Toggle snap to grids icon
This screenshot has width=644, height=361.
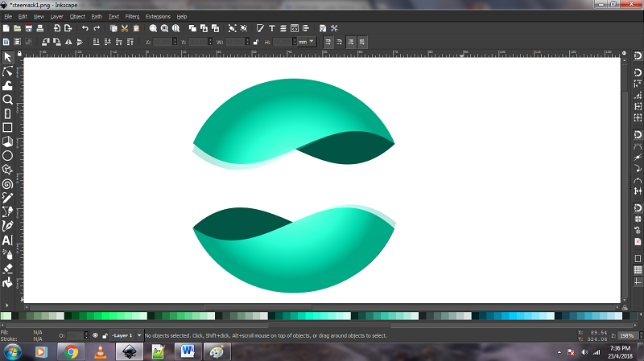(x=638, y=270)
